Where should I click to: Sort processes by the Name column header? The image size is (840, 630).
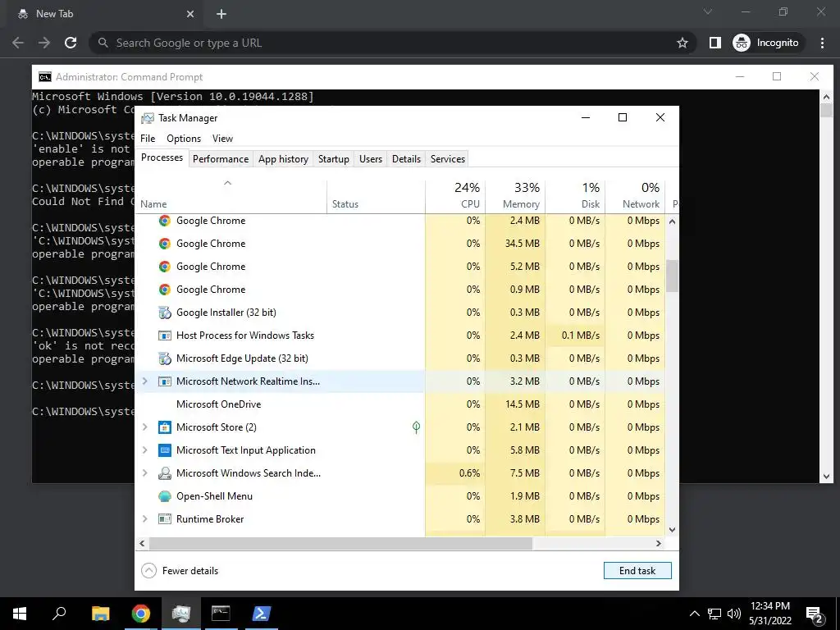click(x=231, y=195)
